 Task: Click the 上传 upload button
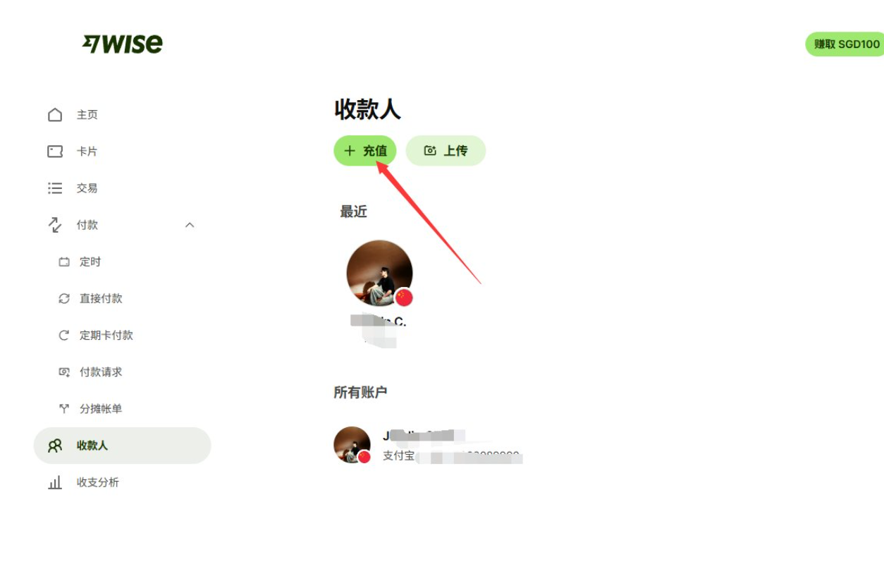[x=446, y=151]
